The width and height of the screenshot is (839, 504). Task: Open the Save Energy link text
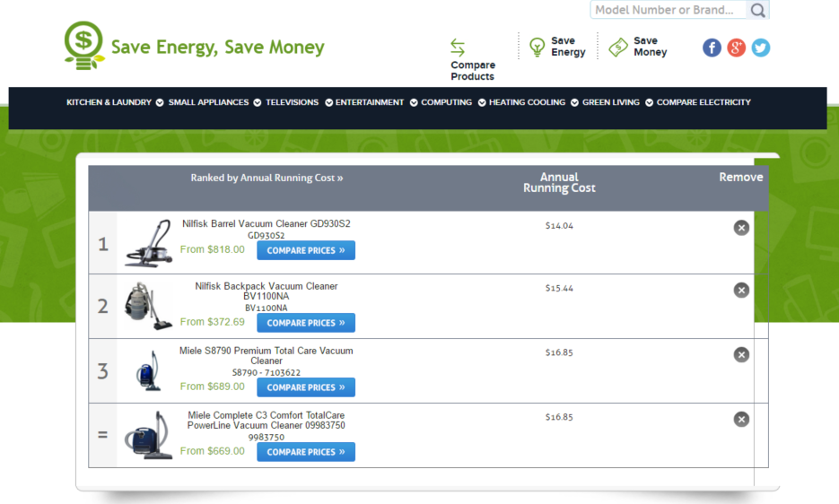click(x=568, y=47)
